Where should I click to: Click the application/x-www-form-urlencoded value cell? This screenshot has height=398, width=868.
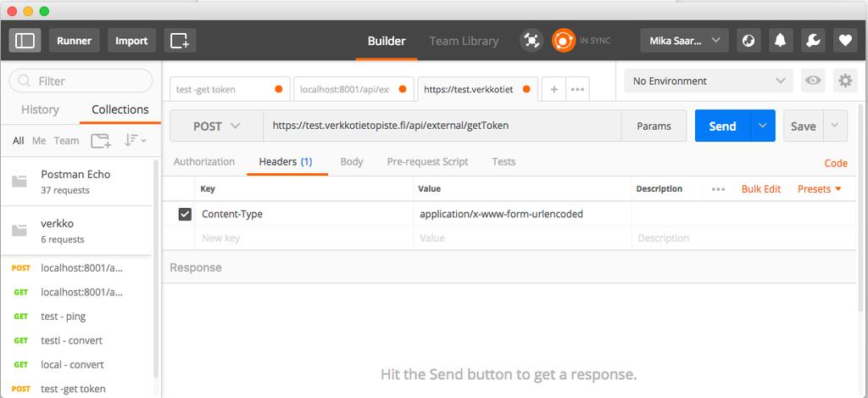[522, 214]
